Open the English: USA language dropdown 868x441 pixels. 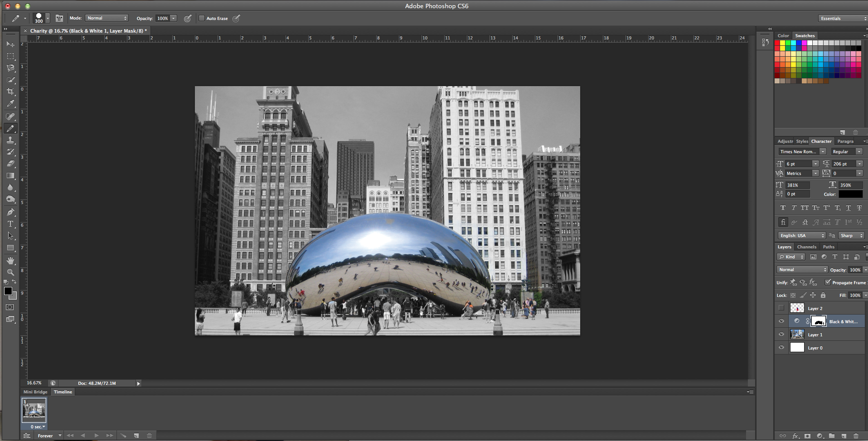802,236
